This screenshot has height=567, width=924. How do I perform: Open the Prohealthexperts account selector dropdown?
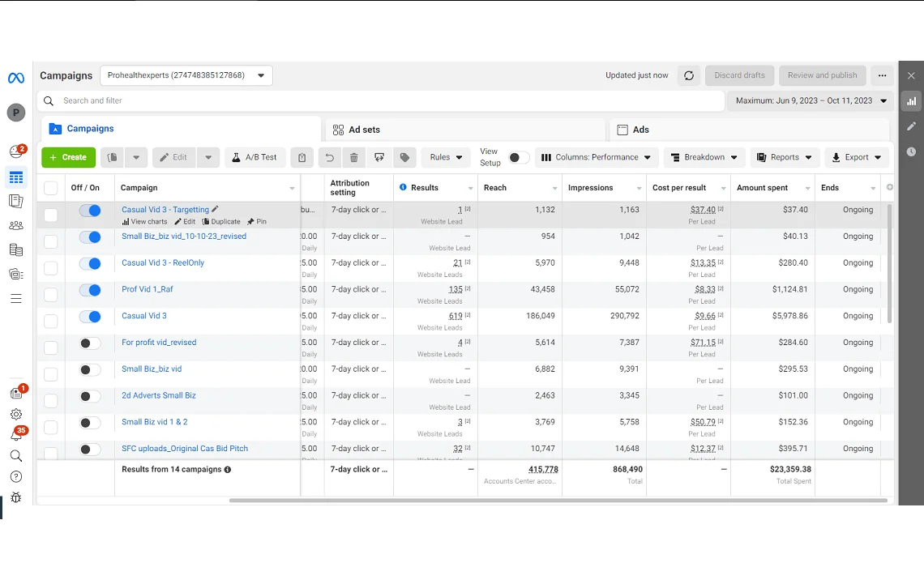click(x=186, y=75)
